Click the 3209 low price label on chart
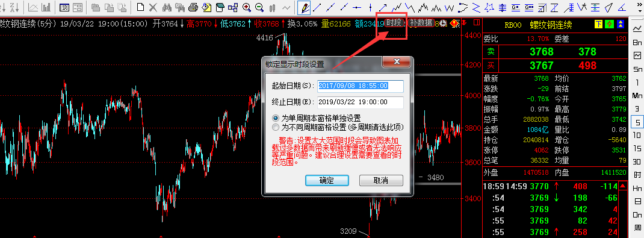The image size is (644, 238). click(348, 231)
